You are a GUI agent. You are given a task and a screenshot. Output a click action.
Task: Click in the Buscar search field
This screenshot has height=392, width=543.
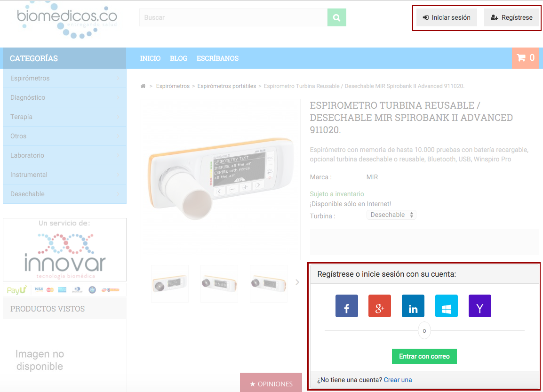pyautogui.click(x=233, y=17)
